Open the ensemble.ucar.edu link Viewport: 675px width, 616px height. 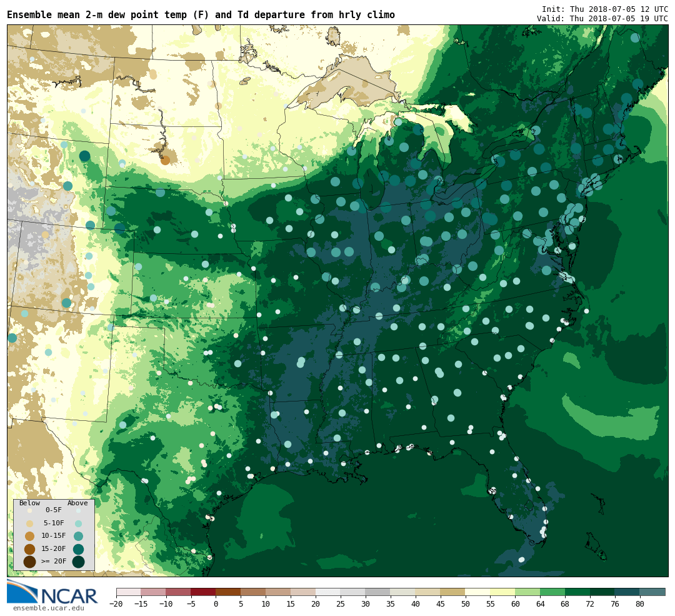click(x=48, y=608)
